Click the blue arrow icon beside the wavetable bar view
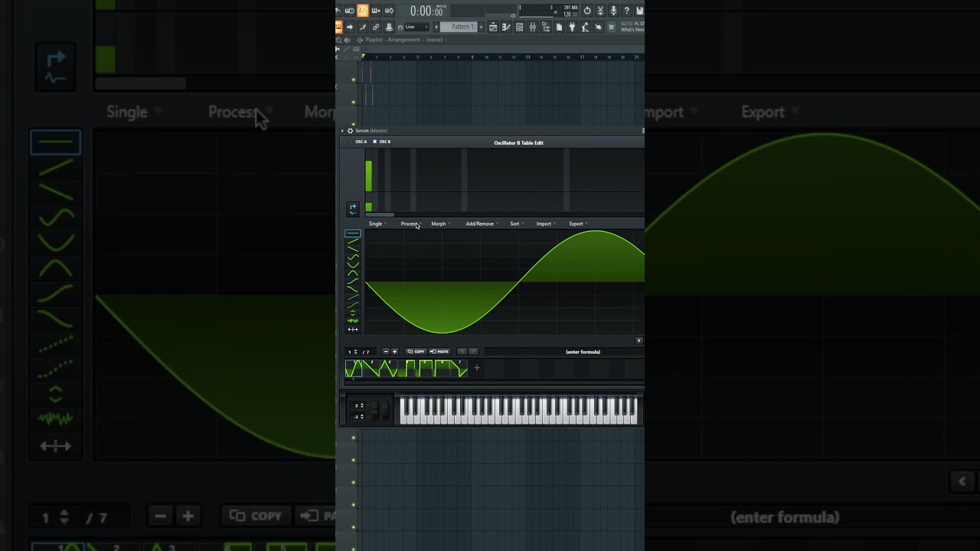980x551 pixels. 352,208
